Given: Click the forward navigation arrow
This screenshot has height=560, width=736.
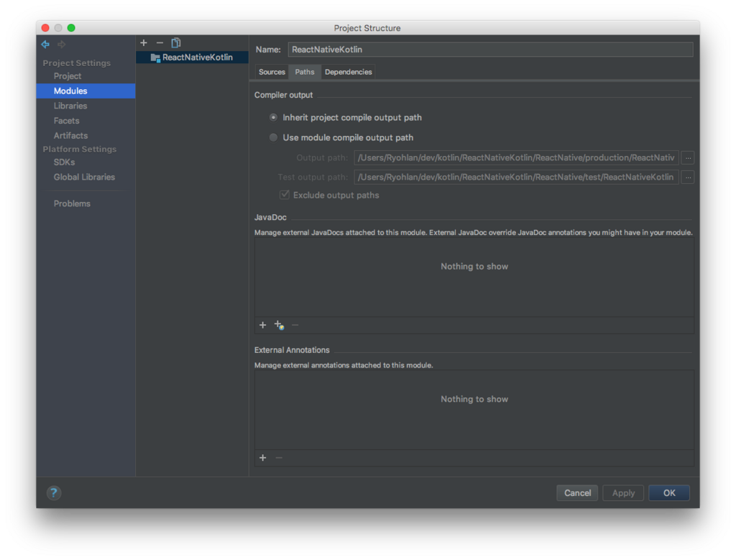Looking at the screenshot, I should [62, 44].
